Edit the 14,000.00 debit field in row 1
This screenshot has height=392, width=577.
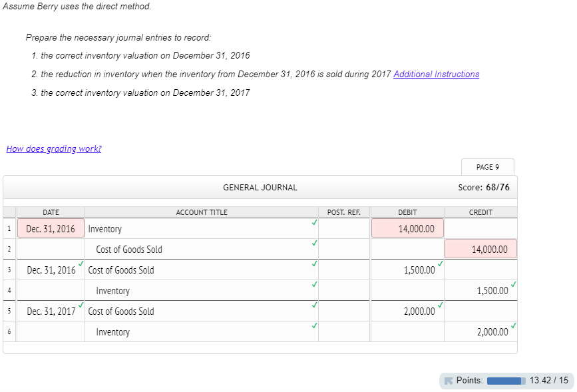click(407, 228)
